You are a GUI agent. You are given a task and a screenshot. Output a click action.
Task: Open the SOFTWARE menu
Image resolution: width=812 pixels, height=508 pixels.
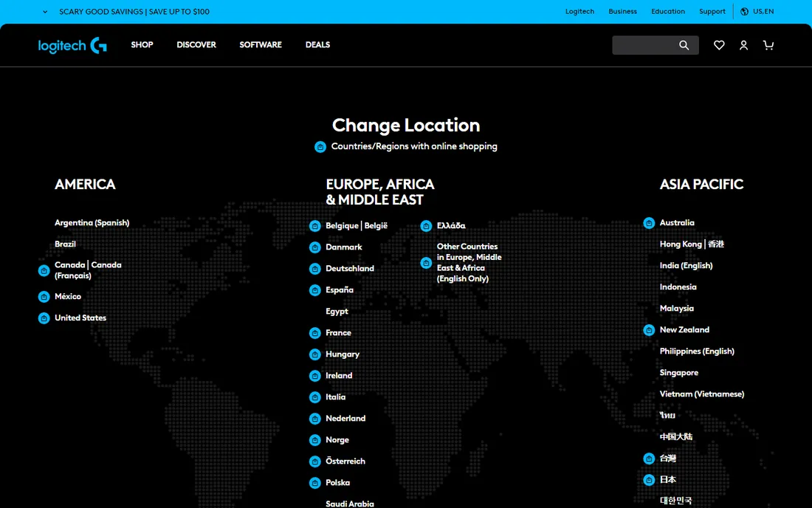261,45
